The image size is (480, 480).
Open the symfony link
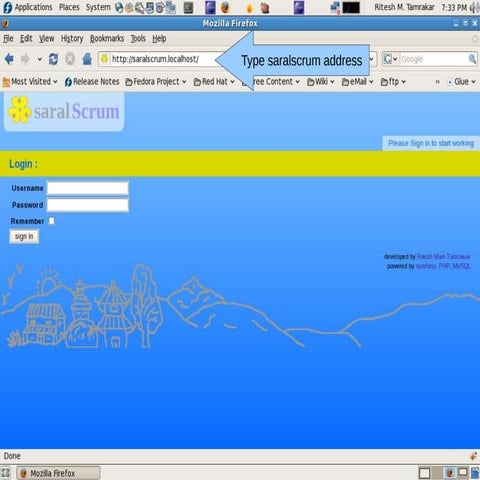(x=426, y=266)
